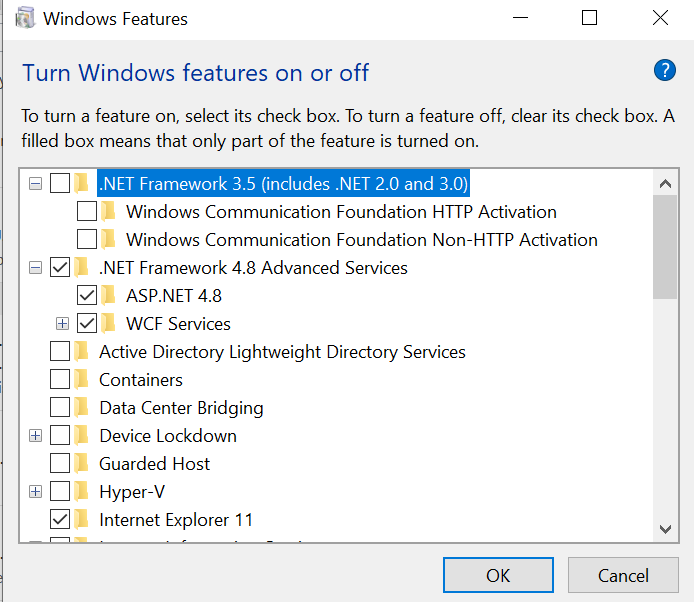Click the Cancel button

click(623, 575)
